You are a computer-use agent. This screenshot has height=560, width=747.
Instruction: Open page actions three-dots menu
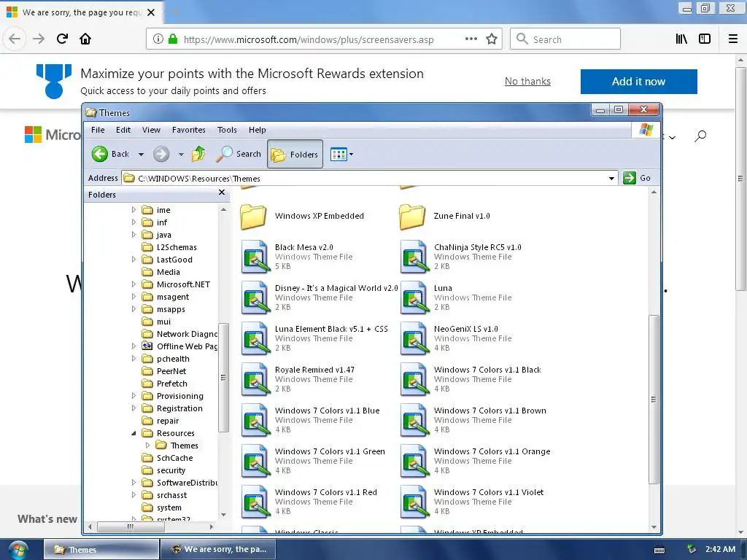(471, 39)
